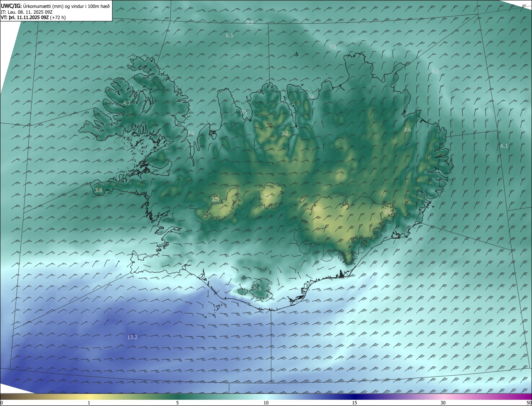This screenshot has width=532, height=406.
Task: Click the 3.2 value in north Iceland
Action: [285, 133]
